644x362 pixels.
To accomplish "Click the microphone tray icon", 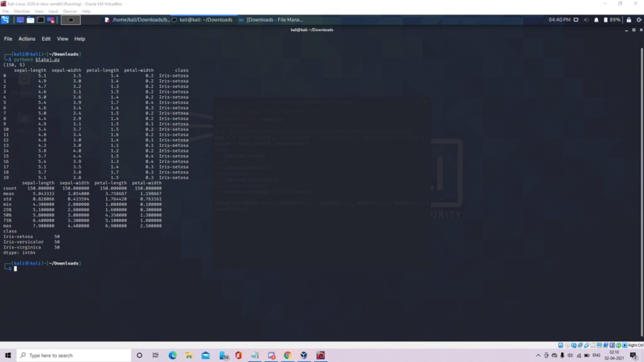I will click(x=563, y=356).
